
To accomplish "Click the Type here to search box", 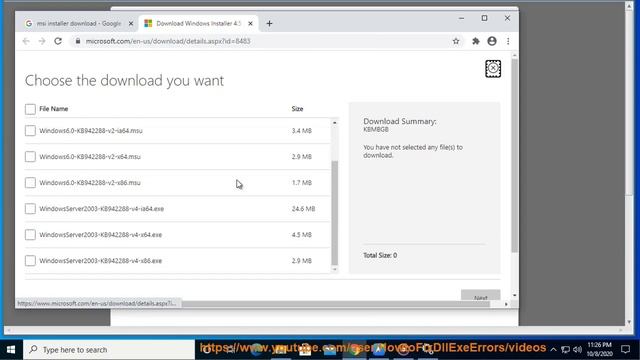I will point(109,350).
